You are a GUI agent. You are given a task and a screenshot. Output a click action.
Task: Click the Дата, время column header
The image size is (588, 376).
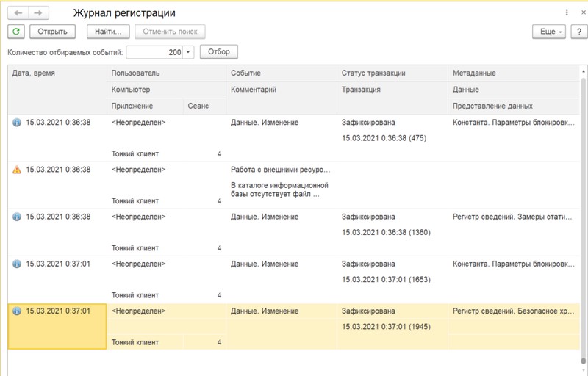pyautogui.click(x=57, y=90)
